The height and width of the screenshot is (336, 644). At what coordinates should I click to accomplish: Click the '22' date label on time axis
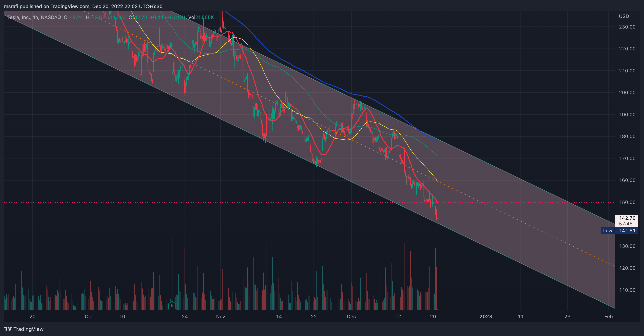(314, 317)
